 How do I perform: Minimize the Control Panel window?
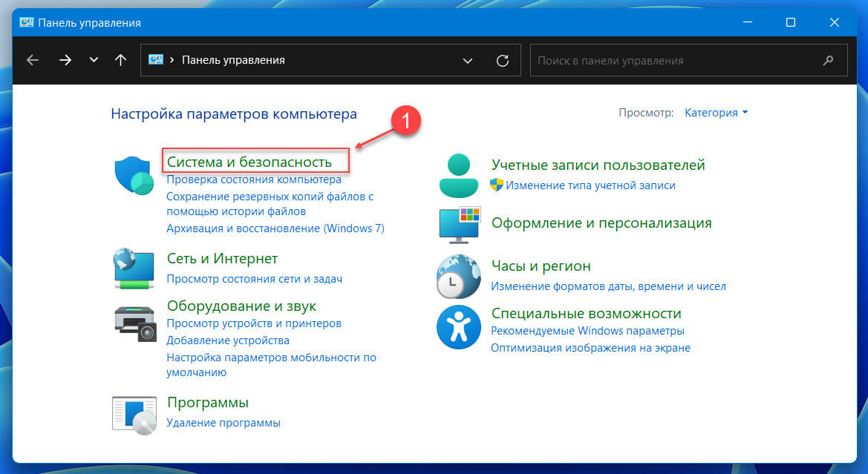(x=747, y=22)
